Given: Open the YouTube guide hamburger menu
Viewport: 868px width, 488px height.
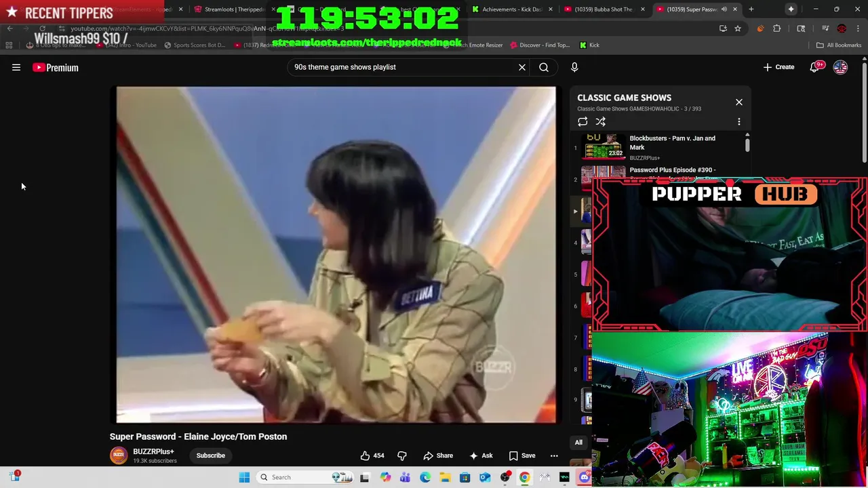Looking at the screenshot, I should pos(16,67).
